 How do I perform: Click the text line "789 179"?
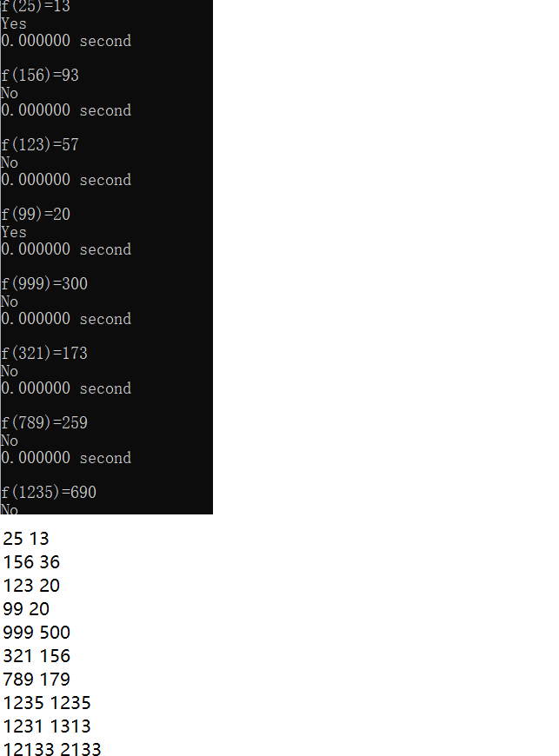click(x=37, y=680)
